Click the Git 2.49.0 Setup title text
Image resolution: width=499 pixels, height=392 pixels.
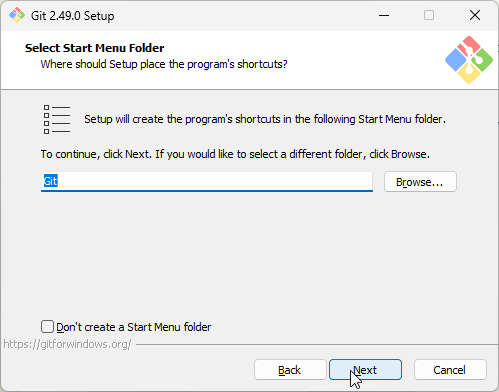[x=72, y=16]
